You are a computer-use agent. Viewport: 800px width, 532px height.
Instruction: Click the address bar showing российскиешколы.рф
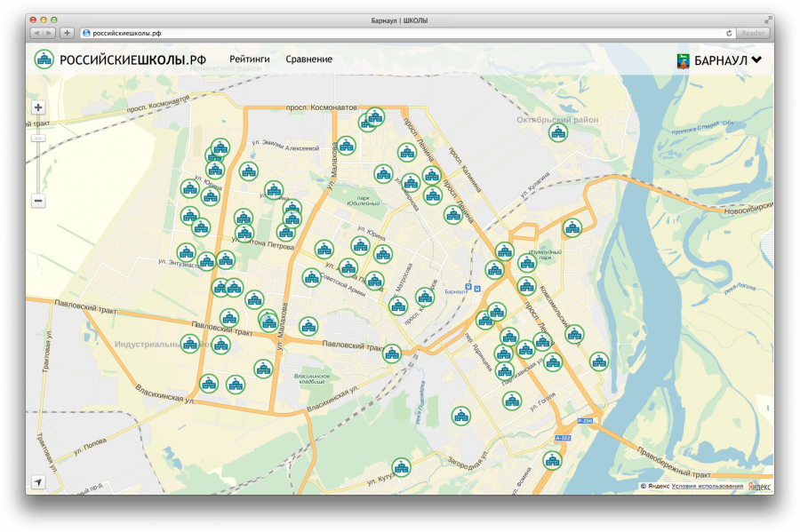[400, 33]
